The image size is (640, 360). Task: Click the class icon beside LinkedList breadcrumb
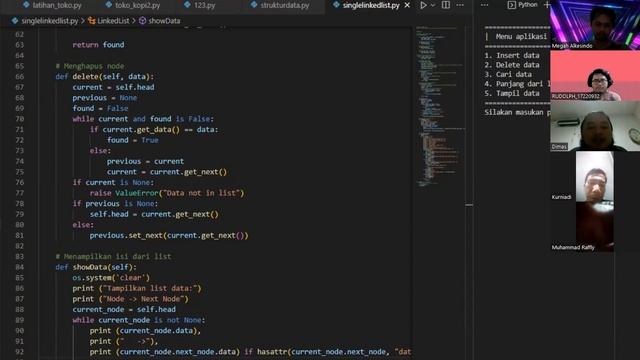click(92, 20)
